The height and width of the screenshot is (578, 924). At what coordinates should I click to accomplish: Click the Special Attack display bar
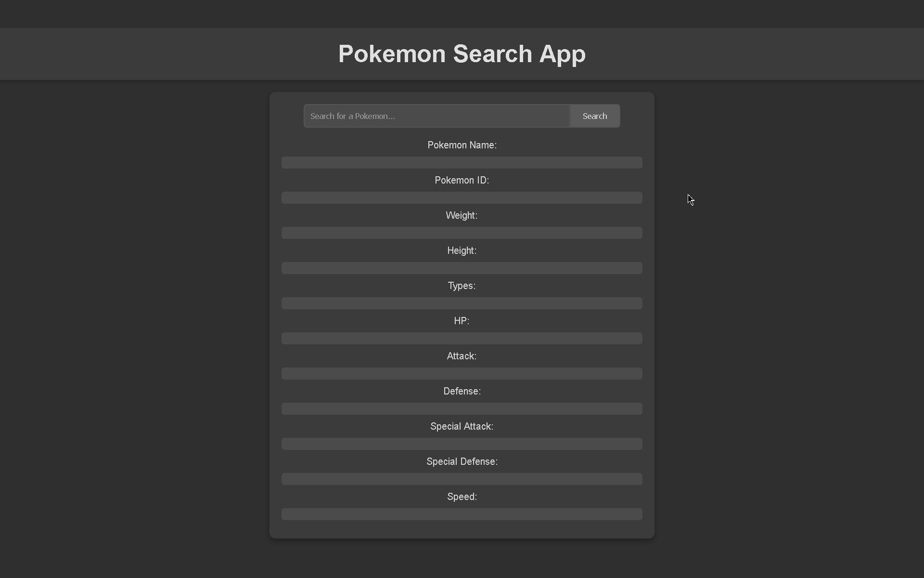pos(462,444)
